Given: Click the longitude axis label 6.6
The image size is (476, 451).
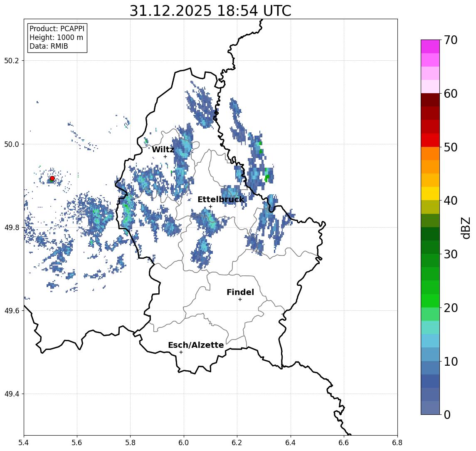Looking at the screenshot, I should pos(344,443).
